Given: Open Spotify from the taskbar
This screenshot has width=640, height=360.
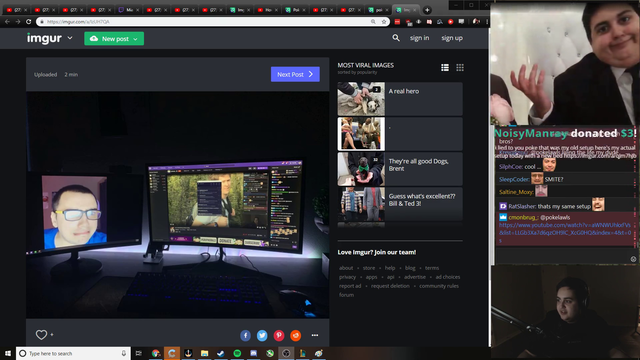Looking at the screenshot, I should (237, 353).
